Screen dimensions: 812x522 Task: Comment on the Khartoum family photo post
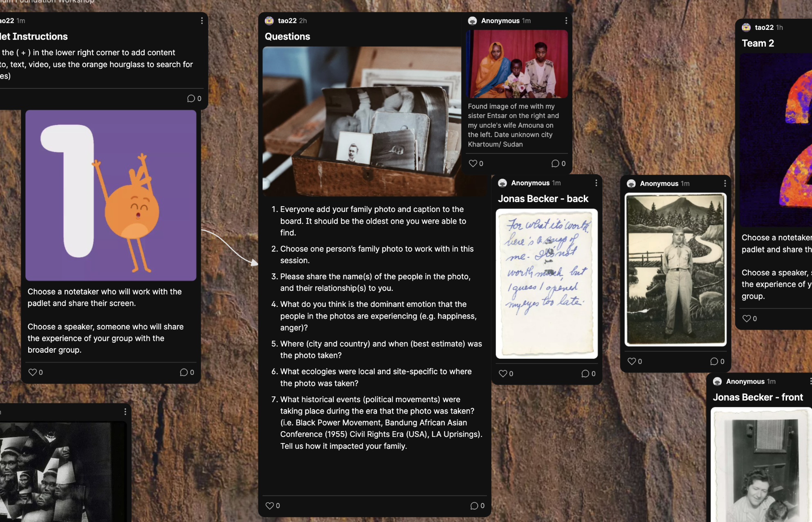(x=555, y=163)
